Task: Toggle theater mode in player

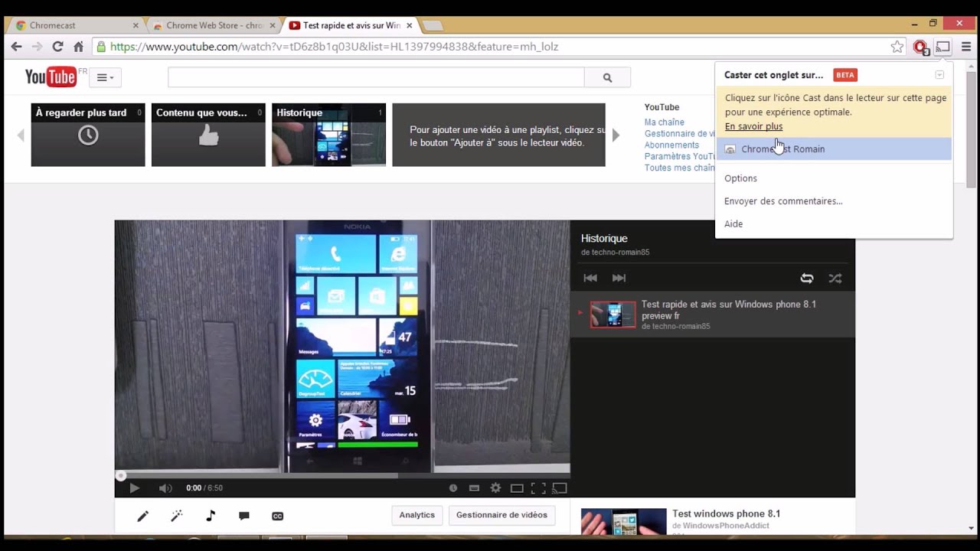Action: point(517,487)
